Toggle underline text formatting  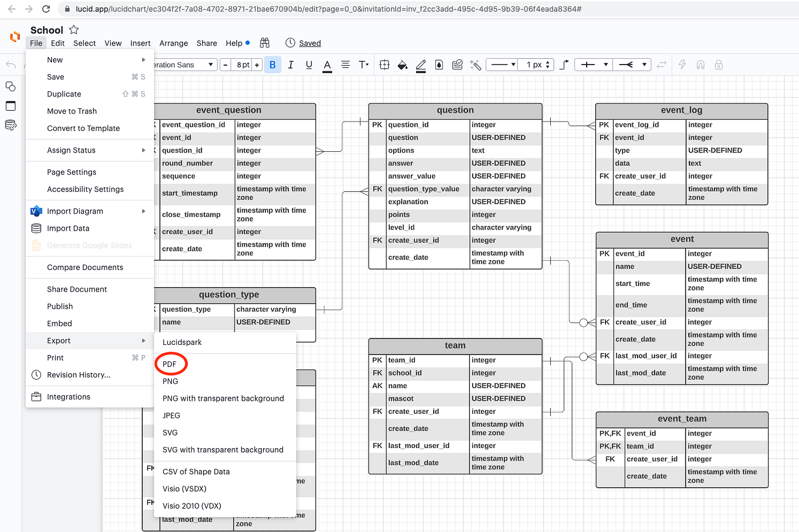pos(309,65)
